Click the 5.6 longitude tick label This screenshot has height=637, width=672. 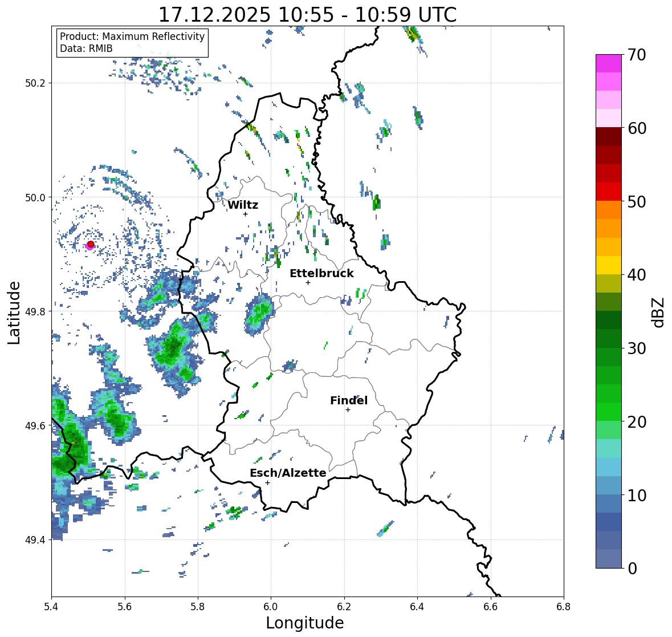coord(125,606)
